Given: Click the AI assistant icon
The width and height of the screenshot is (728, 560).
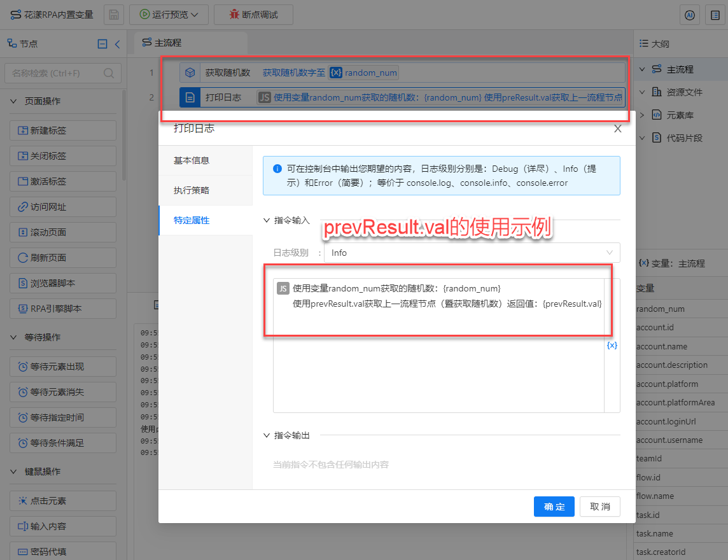Looking at the screenshot, I should pyautogui.click(x=689, y=15).
